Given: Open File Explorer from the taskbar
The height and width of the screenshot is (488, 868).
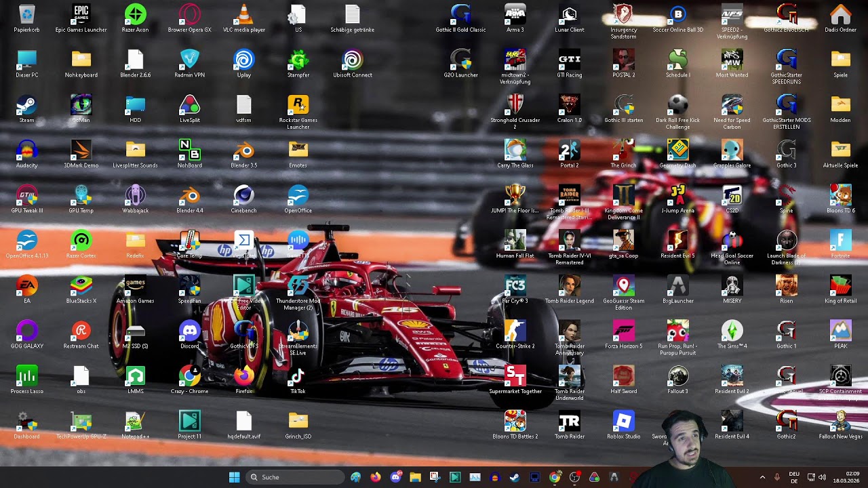Looking at the screenshot, I should coord(415,477).
